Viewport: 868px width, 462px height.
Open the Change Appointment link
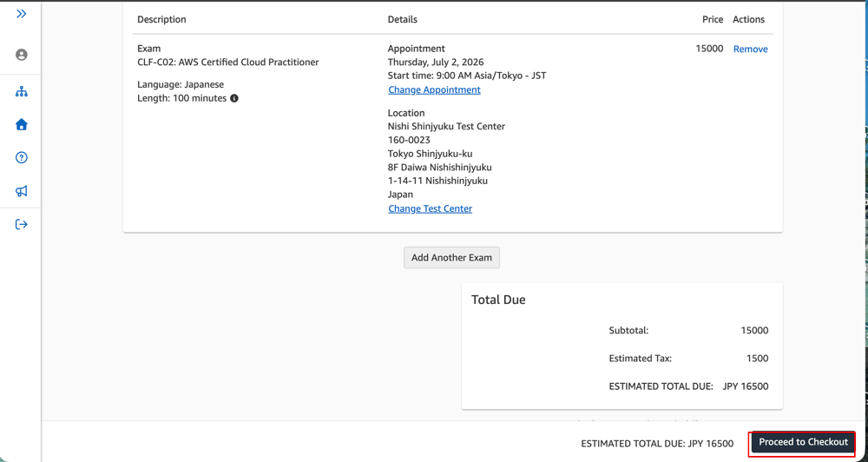tap(434, 89)
